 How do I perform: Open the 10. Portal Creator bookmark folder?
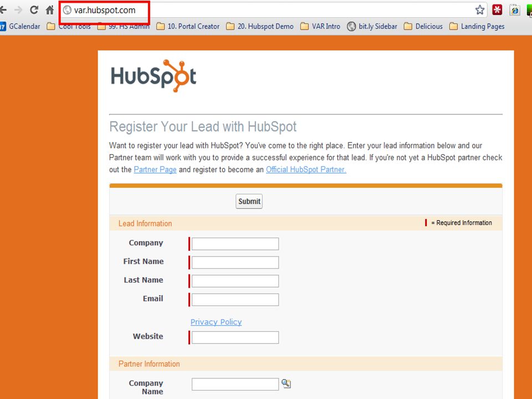tap(188, 27)
